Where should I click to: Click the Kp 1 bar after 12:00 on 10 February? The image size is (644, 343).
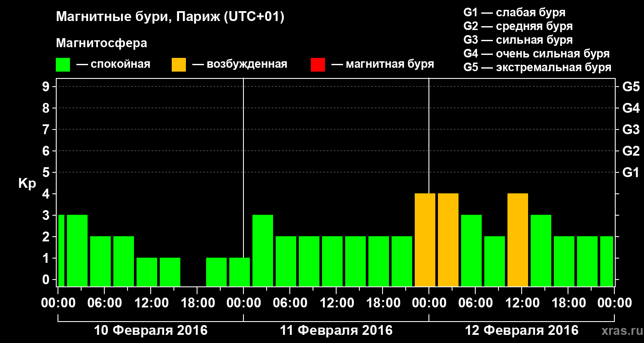point(170,272)
